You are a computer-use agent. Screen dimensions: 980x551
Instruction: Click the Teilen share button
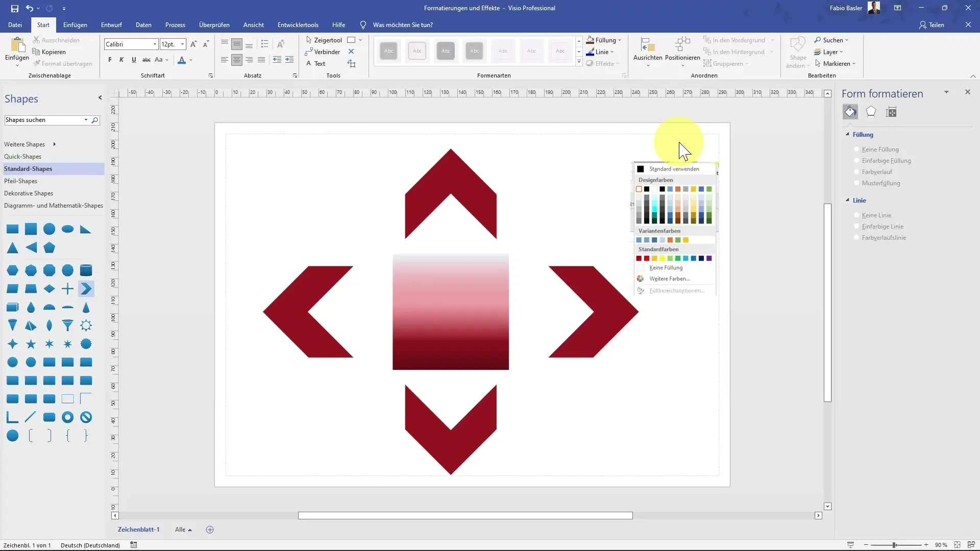coord(932,24)
